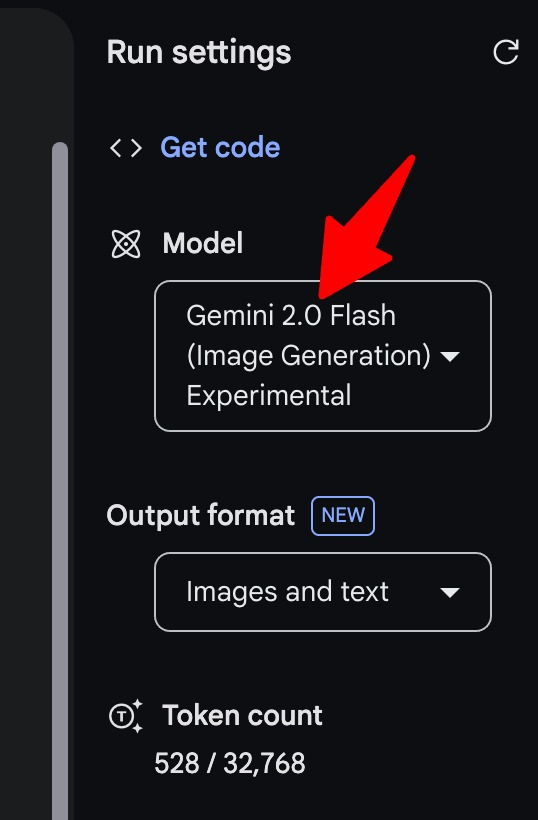The height and width of the screenshot is (820, 538).
Task: Select the Gemini 2.0 Flash model name text
Action: coord(291,316)
